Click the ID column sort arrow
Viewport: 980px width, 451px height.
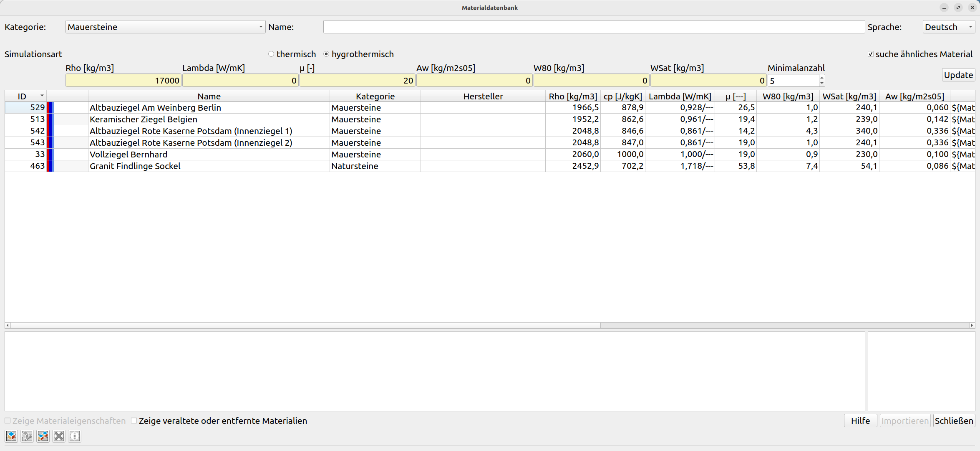click(x=42, y=96)
